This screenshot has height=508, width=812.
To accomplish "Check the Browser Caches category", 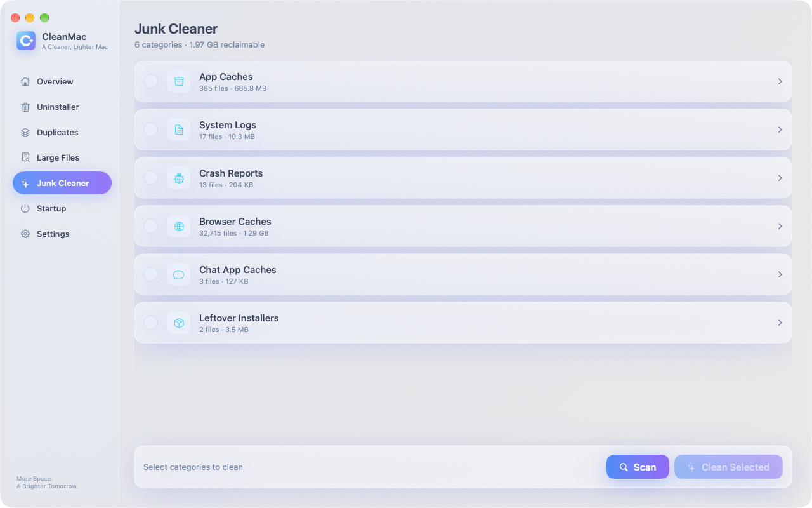I will [x=151, y=226].
